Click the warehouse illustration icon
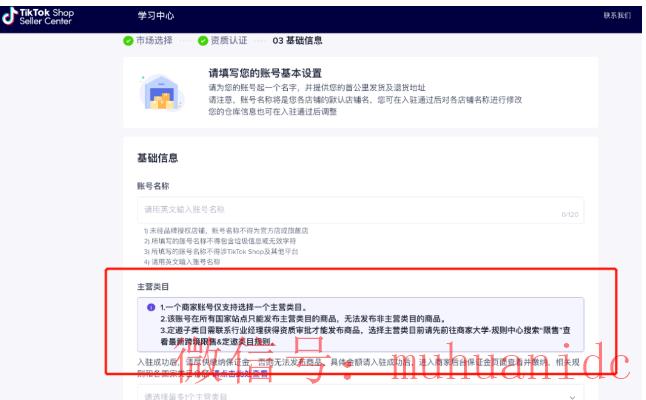646x400 pixels. 161,92
